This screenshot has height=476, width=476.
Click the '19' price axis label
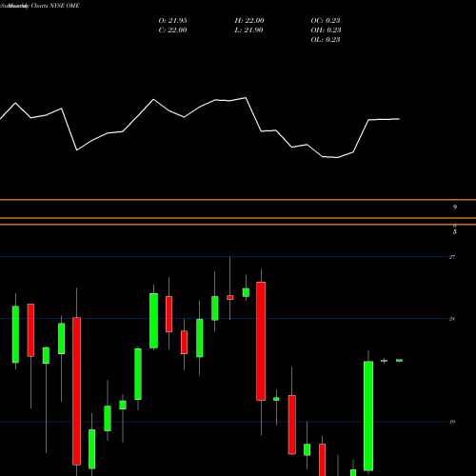tap(452, 422)
